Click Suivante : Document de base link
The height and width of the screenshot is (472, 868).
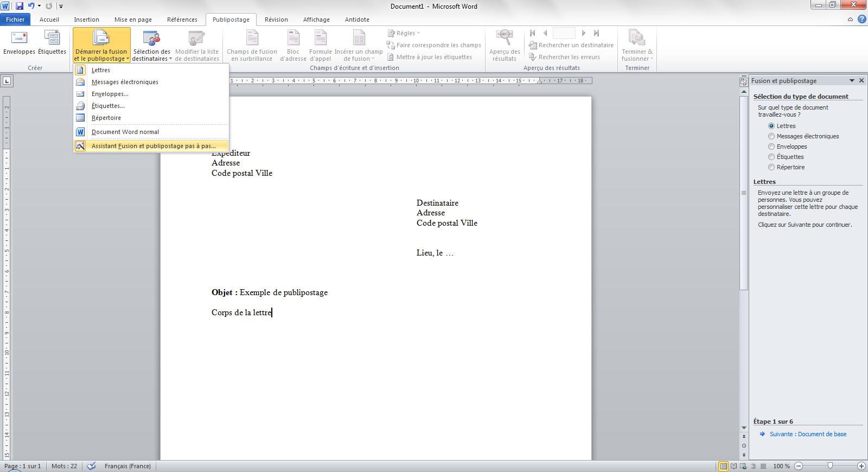point(808,434)
